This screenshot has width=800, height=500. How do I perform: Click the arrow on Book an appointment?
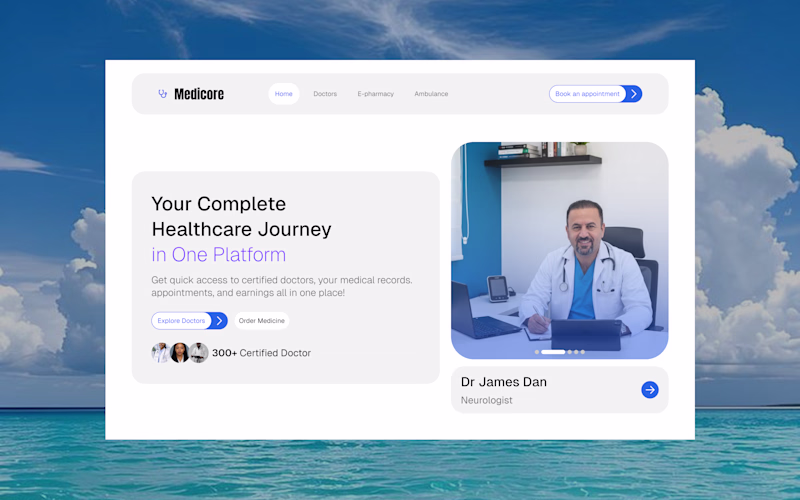[x=634, y=94]
